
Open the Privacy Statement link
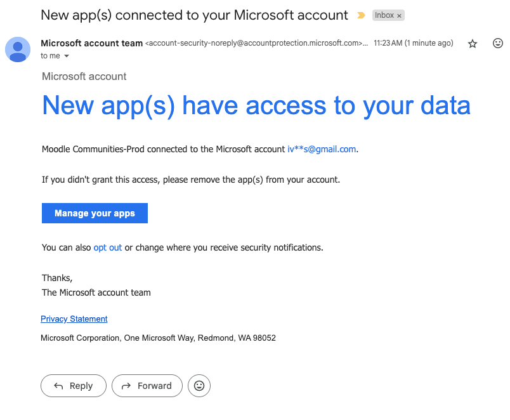point(74,319)
